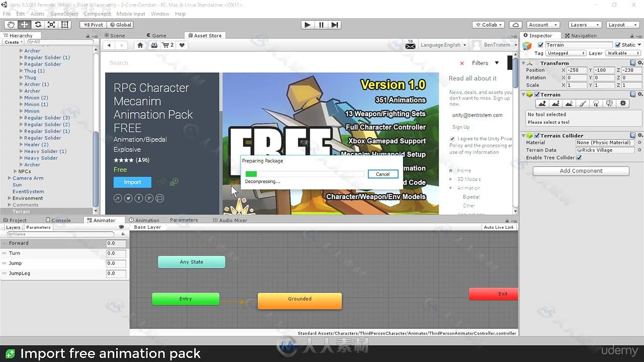Step one frame forward

click(335, 25)
